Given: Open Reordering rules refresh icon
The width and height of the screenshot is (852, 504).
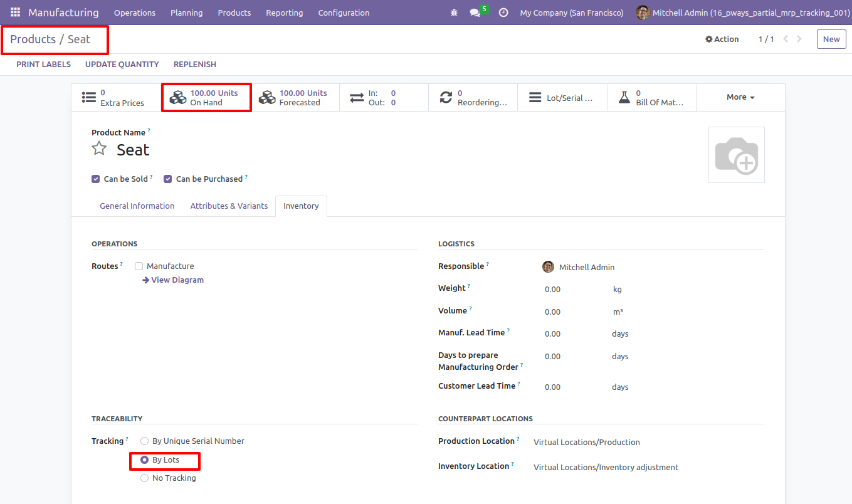Looking at the screenshot, I should (x=446, y=98).
